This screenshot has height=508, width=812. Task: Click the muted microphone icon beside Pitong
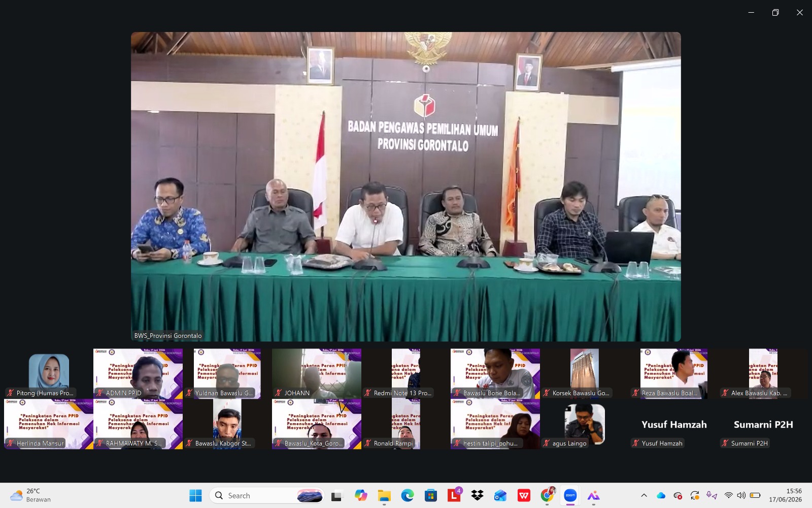(10, 393)
